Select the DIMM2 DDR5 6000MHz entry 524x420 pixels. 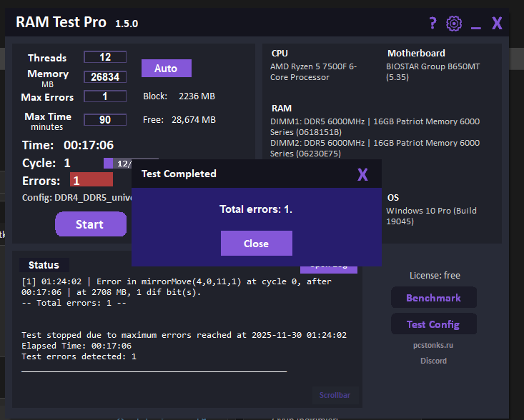(x=375, y=149)
